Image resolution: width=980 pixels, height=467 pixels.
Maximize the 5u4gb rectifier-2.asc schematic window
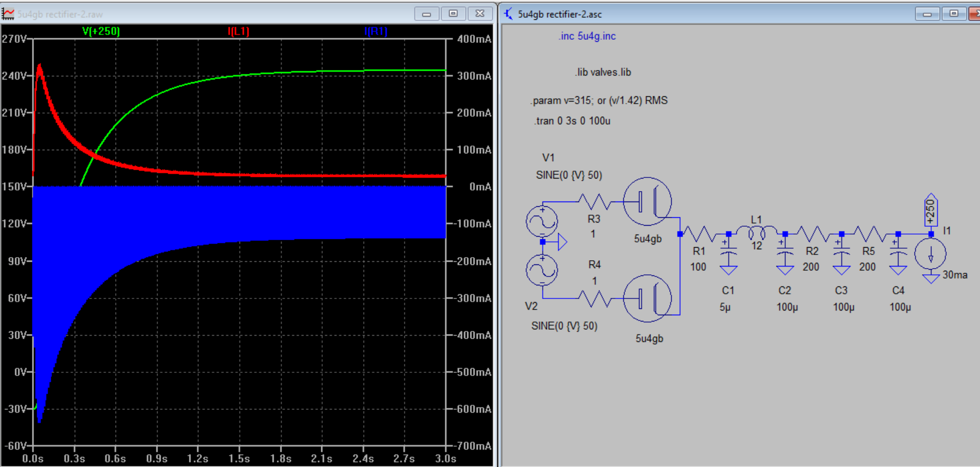[954, 14]
